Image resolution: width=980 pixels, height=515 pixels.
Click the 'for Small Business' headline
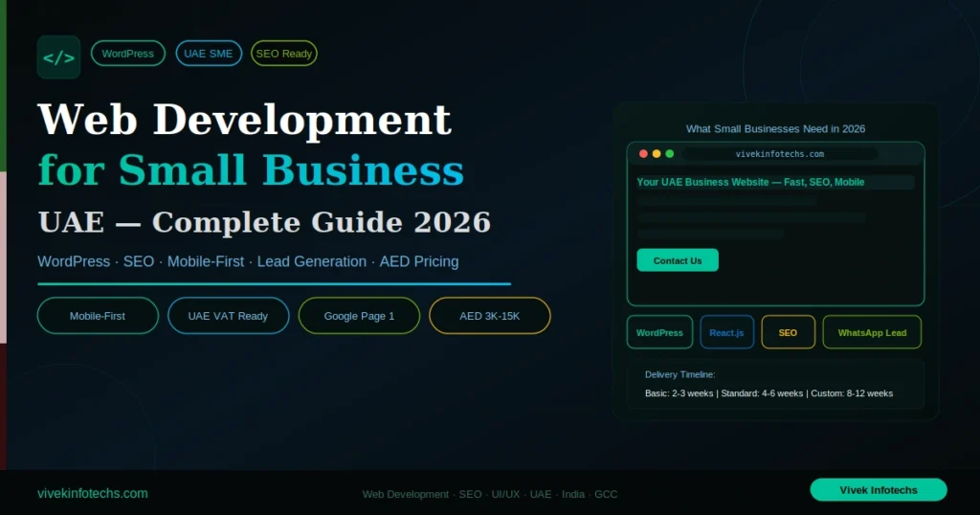pyautogui.click(x=251, y=170)
